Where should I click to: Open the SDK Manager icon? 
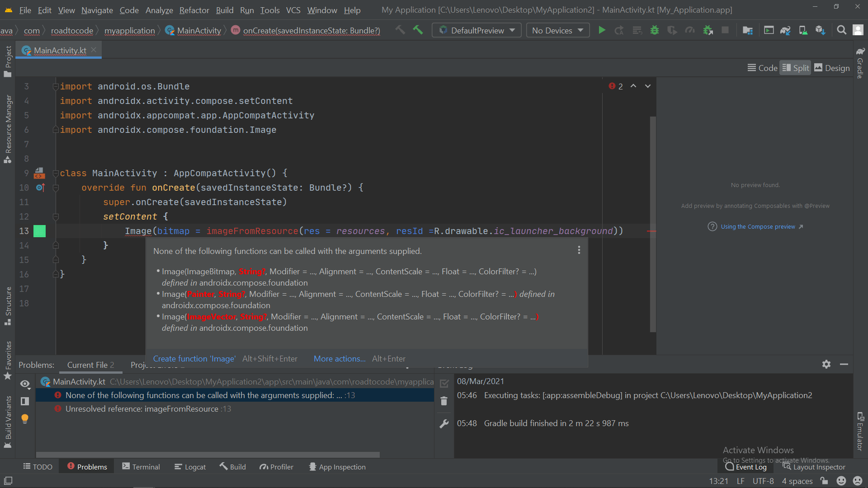tap(820, 30)
